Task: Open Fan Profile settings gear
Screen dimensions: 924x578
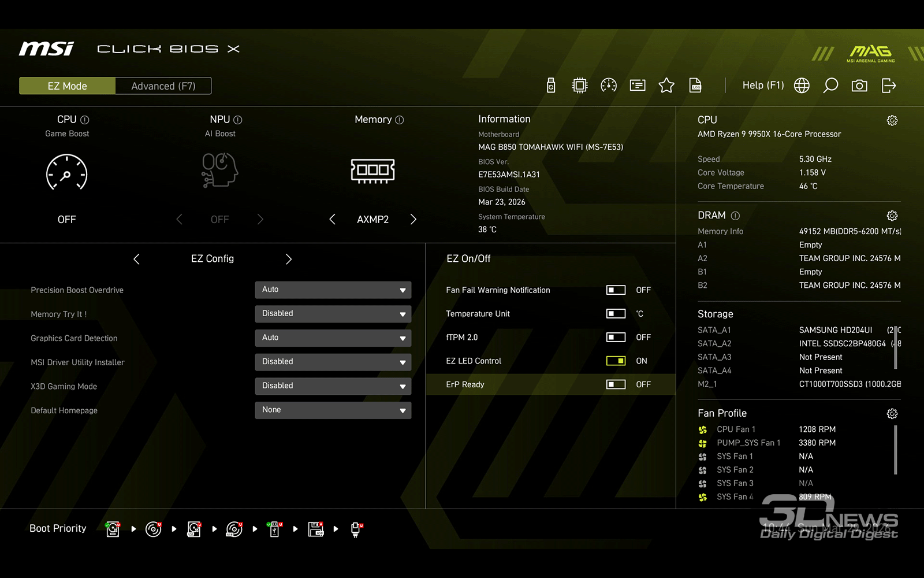Action: pyautogui.click(x=892, y=414)
